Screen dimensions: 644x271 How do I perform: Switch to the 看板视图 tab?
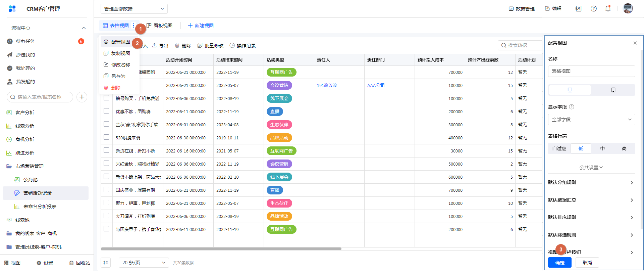tap(160, 26)
